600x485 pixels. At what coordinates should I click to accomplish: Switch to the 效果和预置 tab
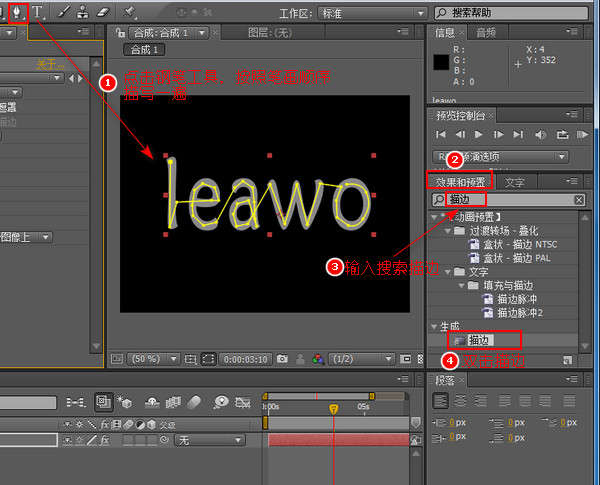460,182
